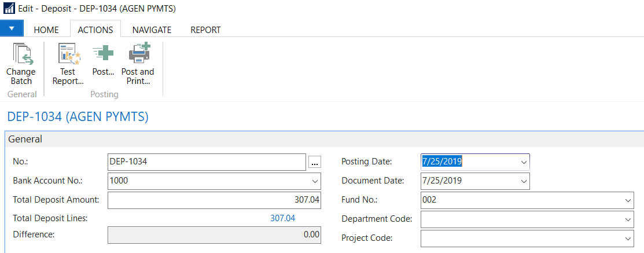
Task: Expand the Department Code dropdown
Action: pos(628,219)
